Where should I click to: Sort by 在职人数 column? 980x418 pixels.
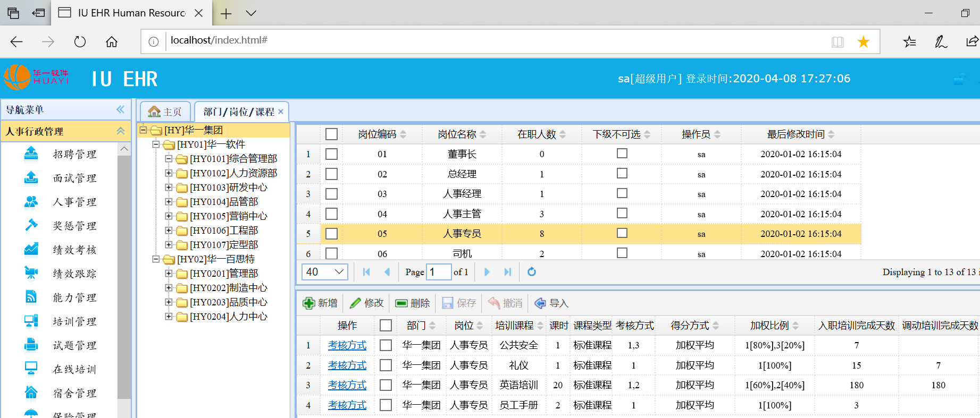541,134
